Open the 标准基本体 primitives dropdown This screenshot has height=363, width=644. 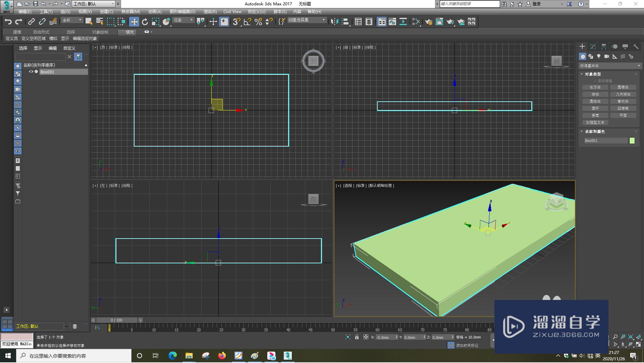[x=610, y=66]
